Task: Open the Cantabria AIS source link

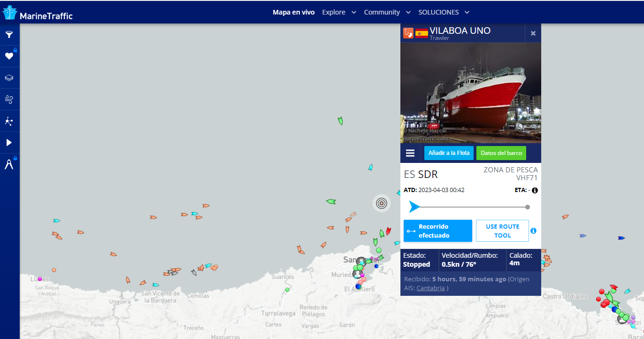Action: pos(430,288)
